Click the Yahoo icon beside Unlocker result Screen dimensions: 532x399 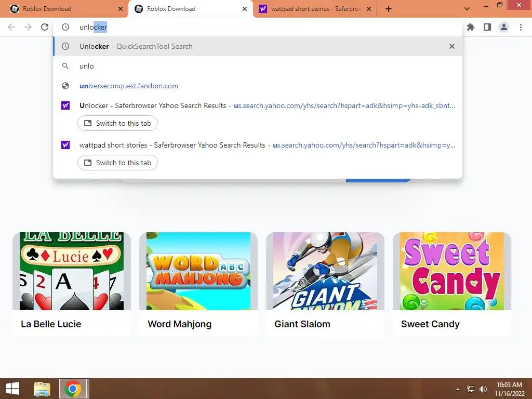[x=65, y=105]
